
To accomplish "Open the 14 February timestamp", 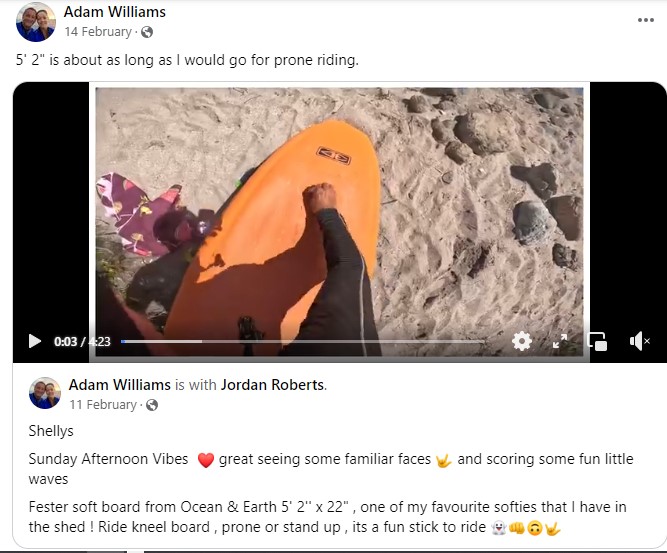I will pos(98,32).
